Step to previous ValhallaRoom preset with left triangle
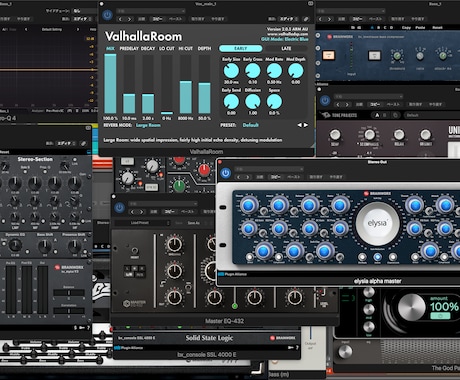Screen dimensions: 460x380 coord(299,125)
